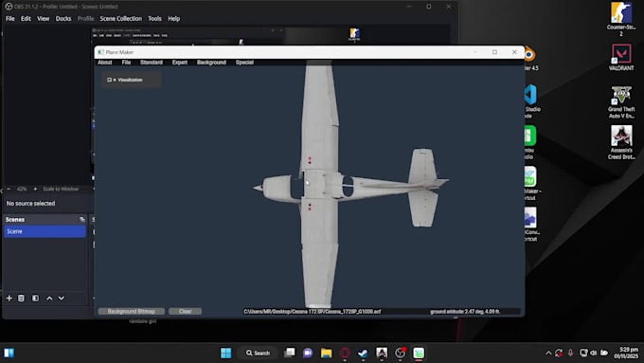Select the Scene item in OBS Scenes

(45, 231)
